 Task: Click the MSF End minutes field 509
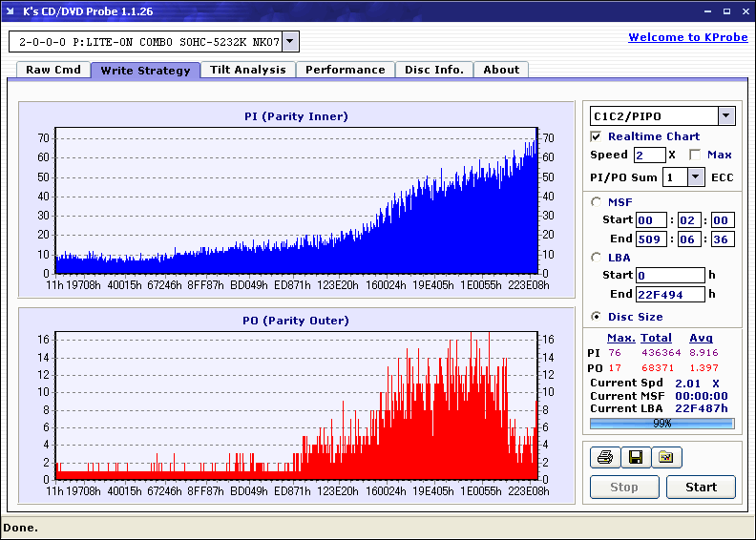pos(651,239)
